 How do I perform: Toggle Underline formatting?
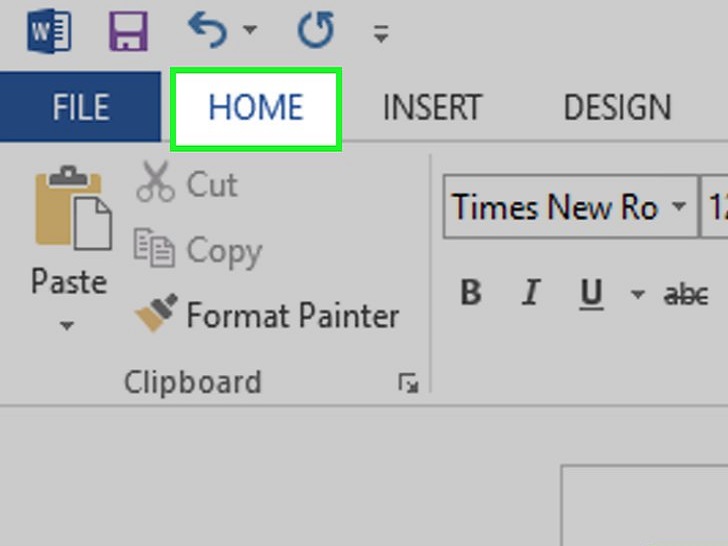coord(592,294)
